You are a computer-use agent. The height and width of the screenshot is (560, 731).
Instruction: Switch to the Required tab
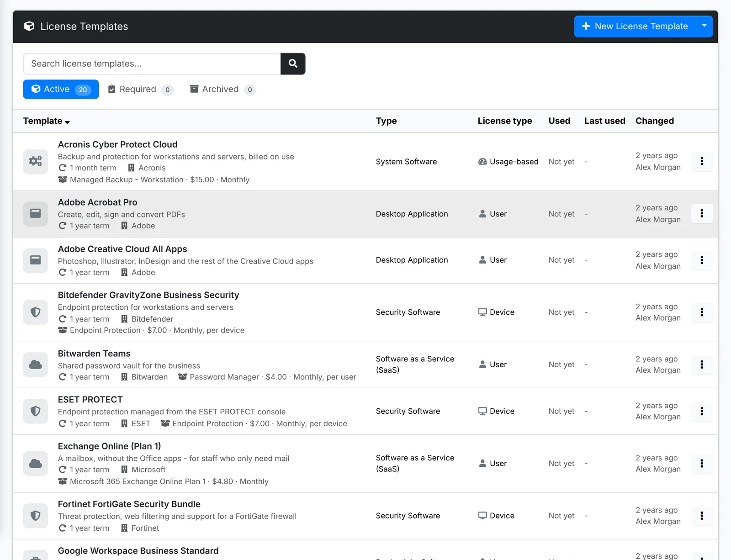[x=141, y=89]
